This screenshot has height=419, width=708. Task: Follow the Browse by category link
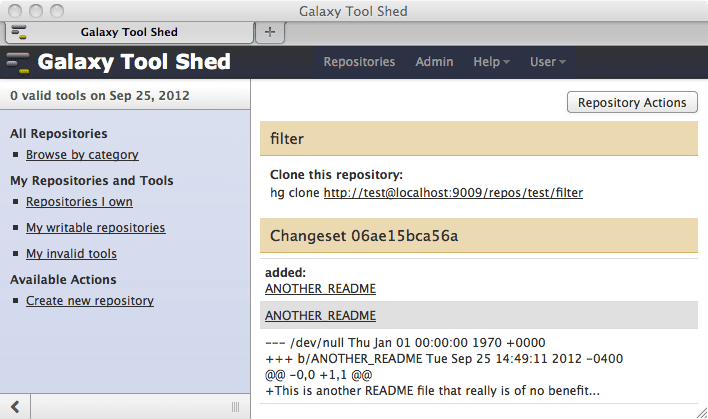(82, 155)
